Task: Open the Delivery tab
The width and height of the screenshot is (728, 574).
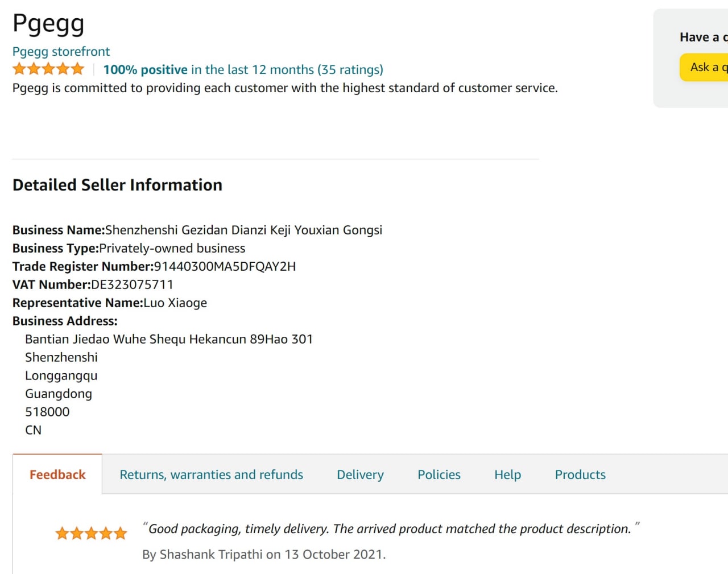Action: [360, 474]
